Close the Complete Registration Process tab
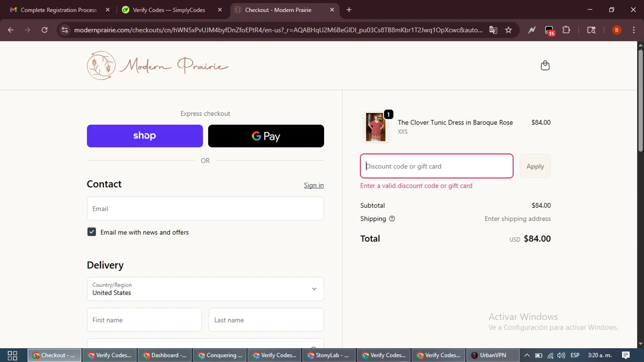 pyautogui.click(x=108, y=10)
